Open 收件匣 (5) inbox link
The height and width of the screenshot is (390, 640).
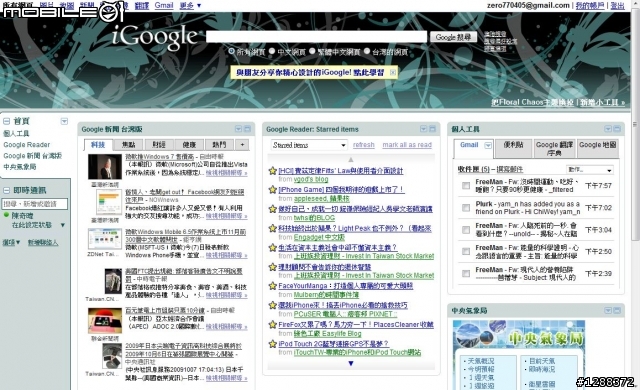473,169
